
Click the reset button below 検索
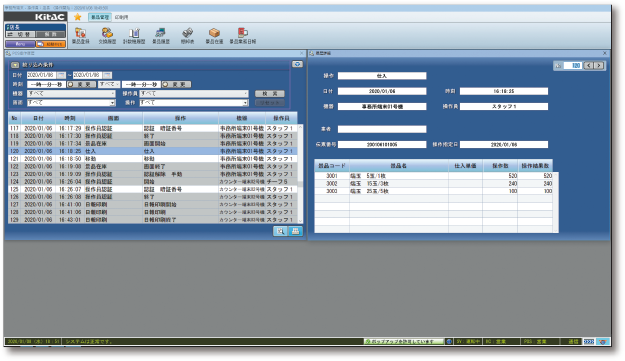[x=270, y=103]
